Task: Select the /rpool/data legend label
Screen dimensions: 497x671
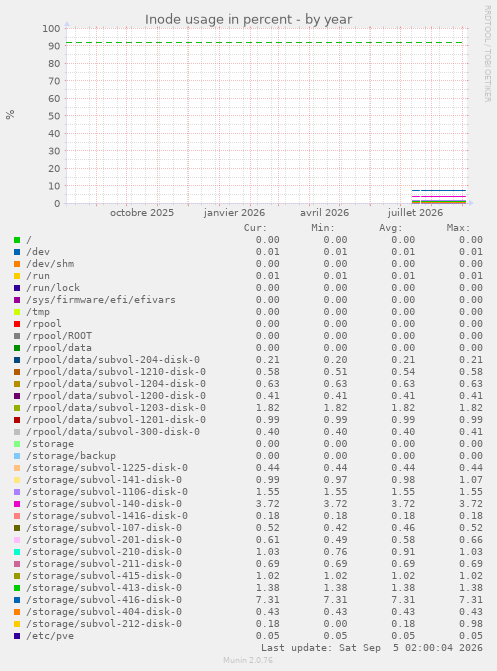Action: coord(59,348)
